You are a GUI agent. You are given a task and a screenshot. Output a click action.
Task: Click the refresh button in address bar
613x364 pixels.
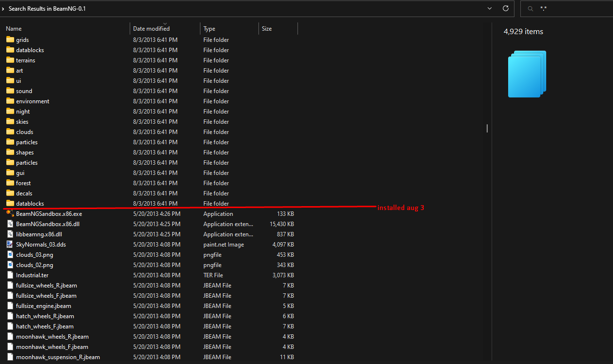pyautogui.click(x=506, y=8)
